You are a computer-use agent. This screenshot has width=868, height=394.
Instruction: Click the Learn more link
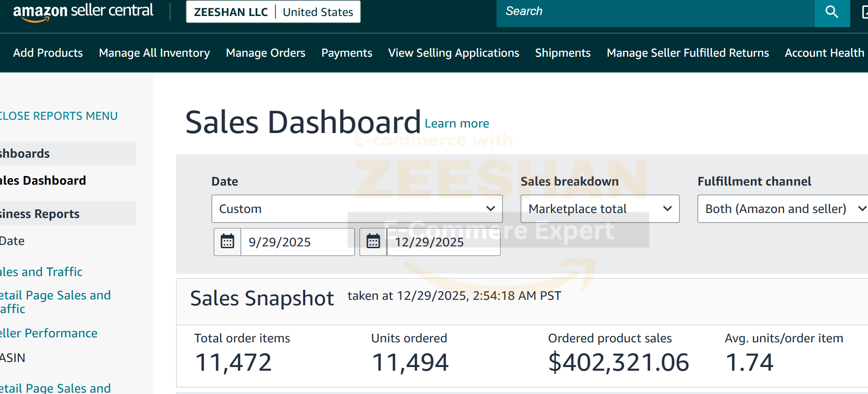[457, 123]
